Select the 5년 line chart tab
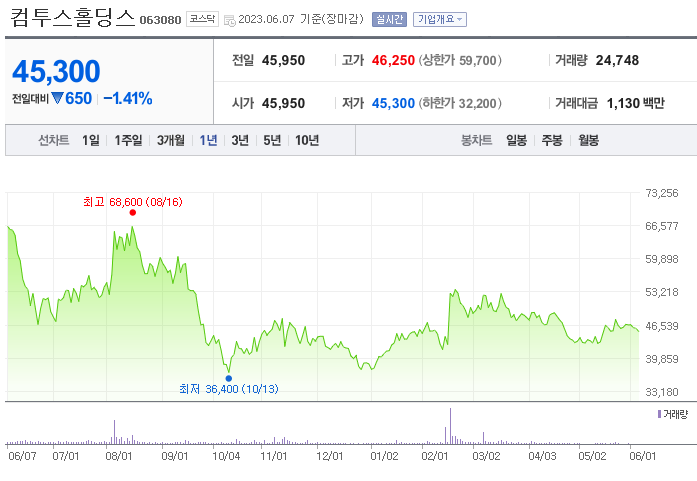 coord(272,140)
